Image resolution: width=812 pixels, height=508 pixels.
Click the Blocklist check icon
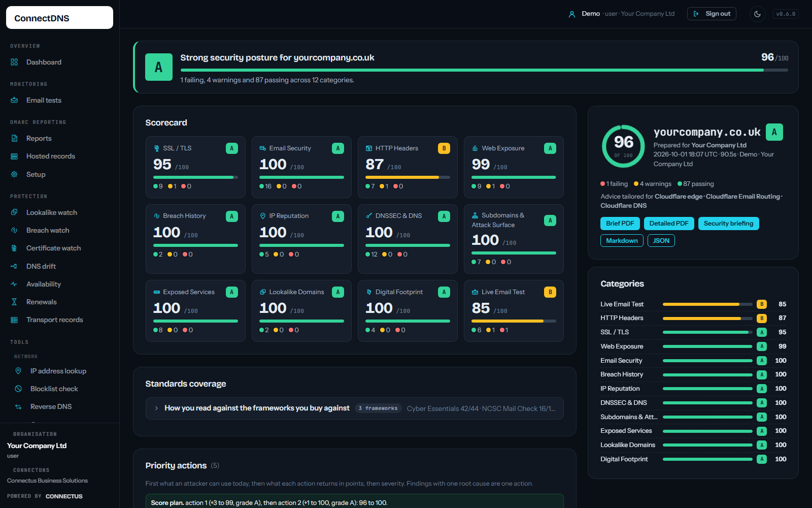[x=18, y=389]
